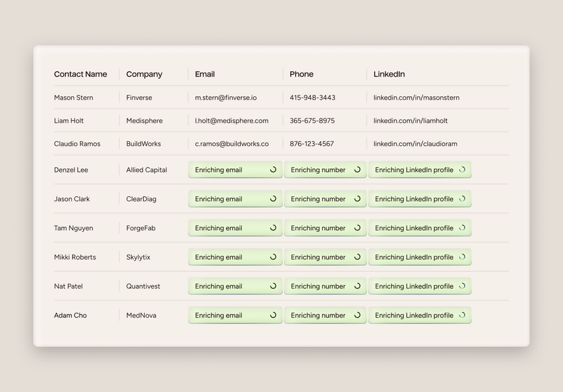The height and width of the screenshot is (392, 563).
Task: Open linkedin.com/in/liamholt profile link
Action: point(410,121)
